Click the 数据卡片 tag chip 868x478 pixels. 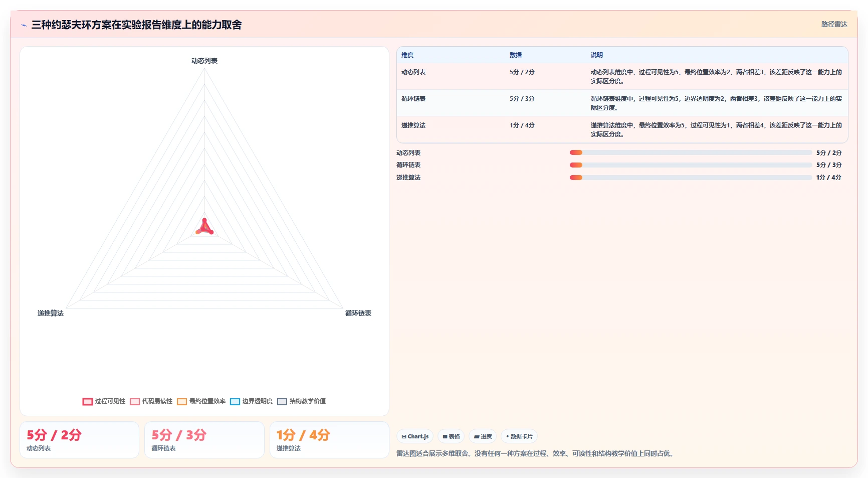(x=519, y=436)
